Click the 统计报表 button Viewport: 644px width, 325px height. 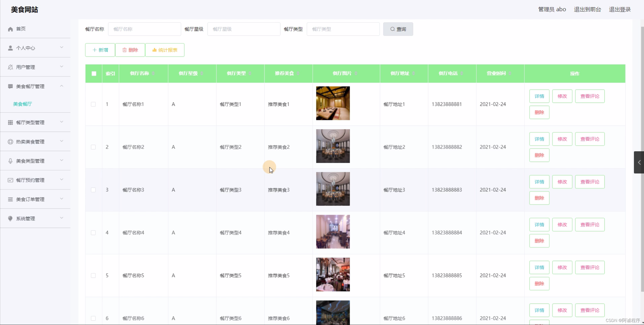coord(165,50)
